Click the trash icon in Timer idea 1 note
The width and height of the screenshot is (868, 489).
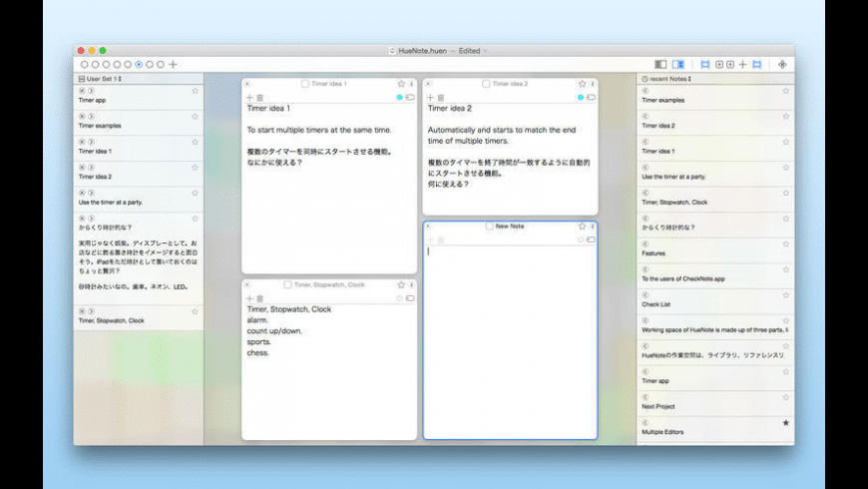tap(259, 98)
